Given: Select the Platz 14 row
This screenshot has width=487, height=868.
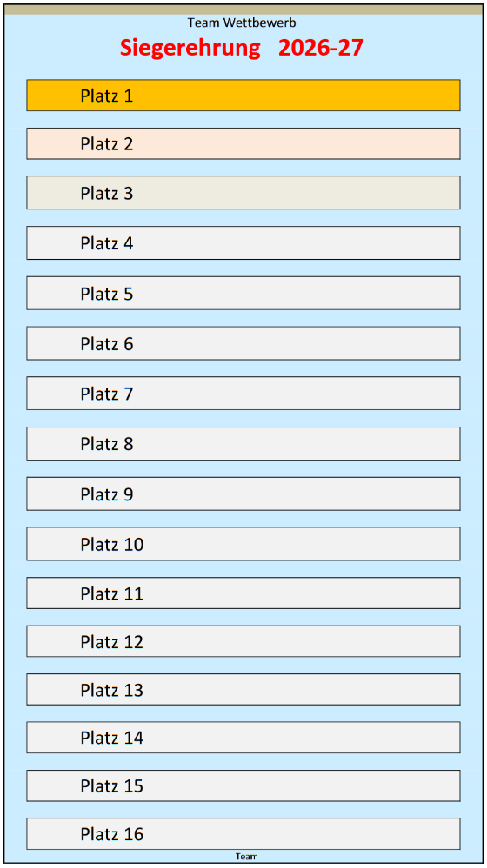Looking at the screenshot, I should 243,738.
